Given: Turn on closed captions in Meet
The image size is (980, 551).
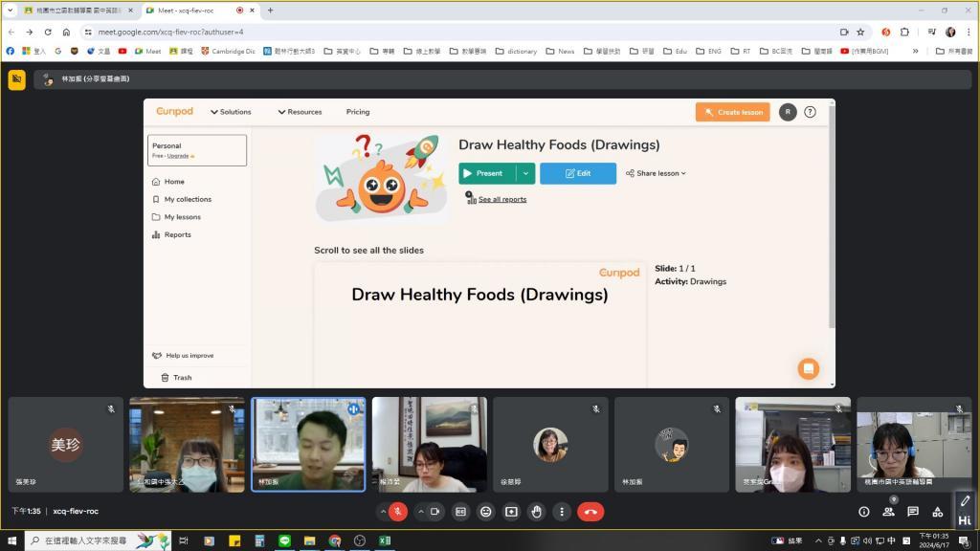Looking at the screenshot, I should [460, 512].
